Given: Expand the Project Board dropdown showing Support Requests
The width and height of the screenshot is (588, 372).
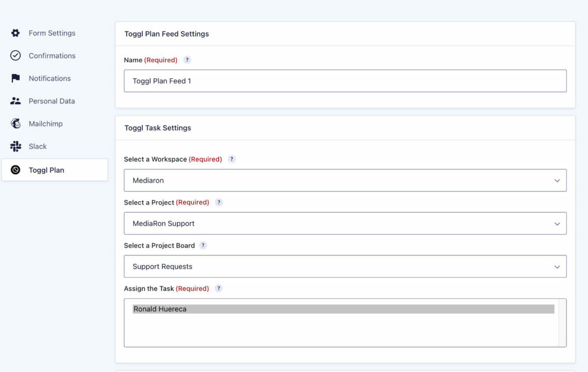Looking at the screenshot, I should coord(345,267).
